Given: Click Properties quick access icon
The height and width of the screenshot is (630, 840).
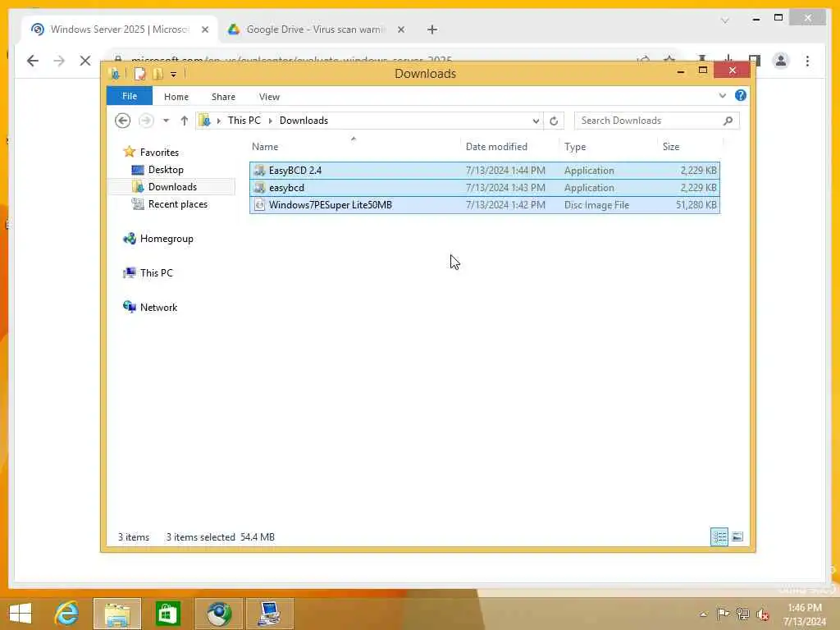Looking at the screenshot, I should [x=139, y=74].
